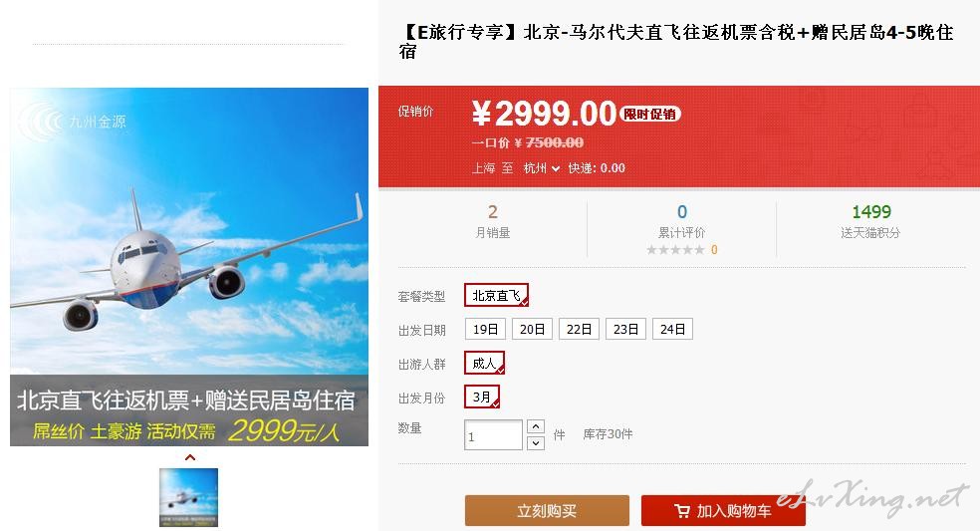Select the 成人 traveler group option
This screenshot has height=531, width=980.
click(x=484, y=363)
